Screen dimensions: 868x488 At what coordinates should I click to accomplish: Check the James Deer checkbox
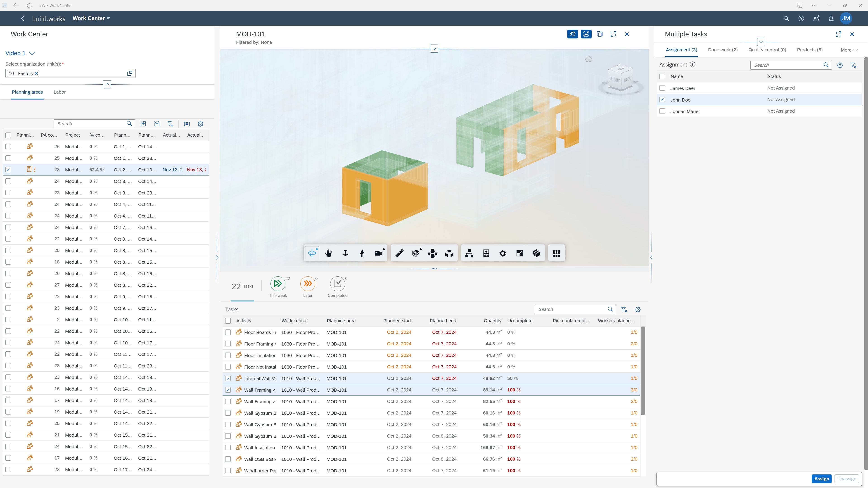662,88
